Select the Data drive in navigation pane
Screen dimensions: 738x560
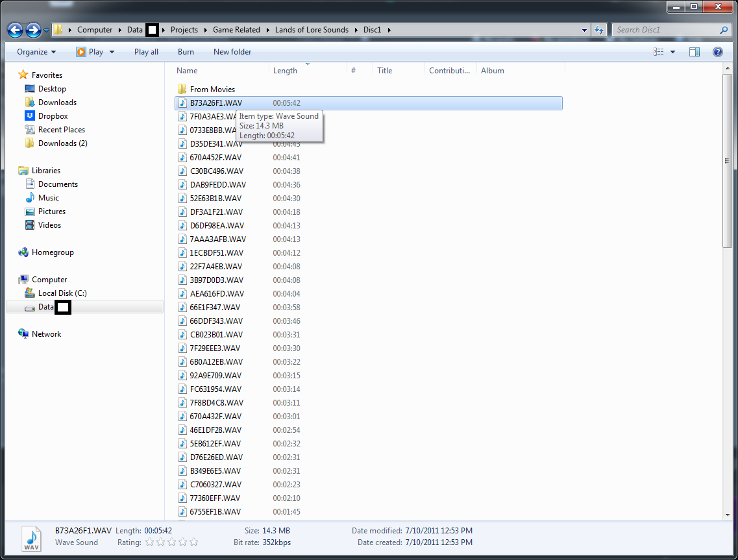85,307
